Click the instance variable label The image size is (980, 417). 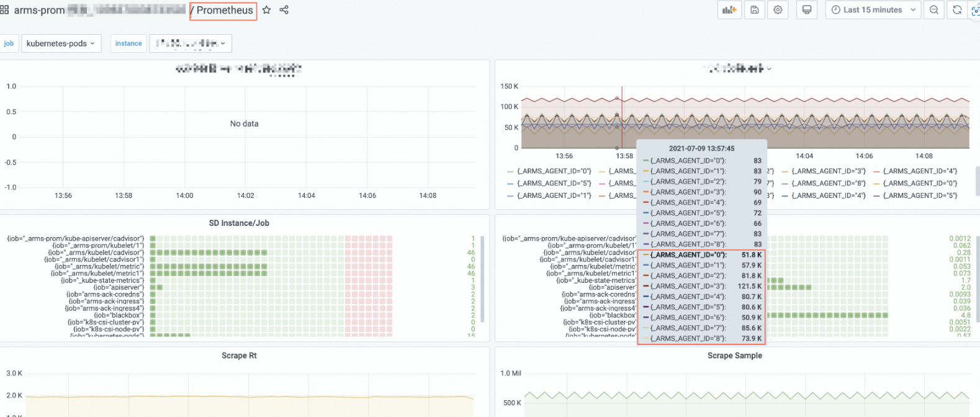coord(128,43)
